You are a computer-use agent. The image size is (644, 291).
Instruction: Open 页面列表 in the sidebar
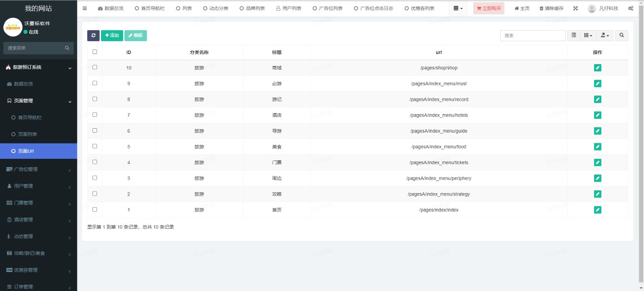[39, 134]
